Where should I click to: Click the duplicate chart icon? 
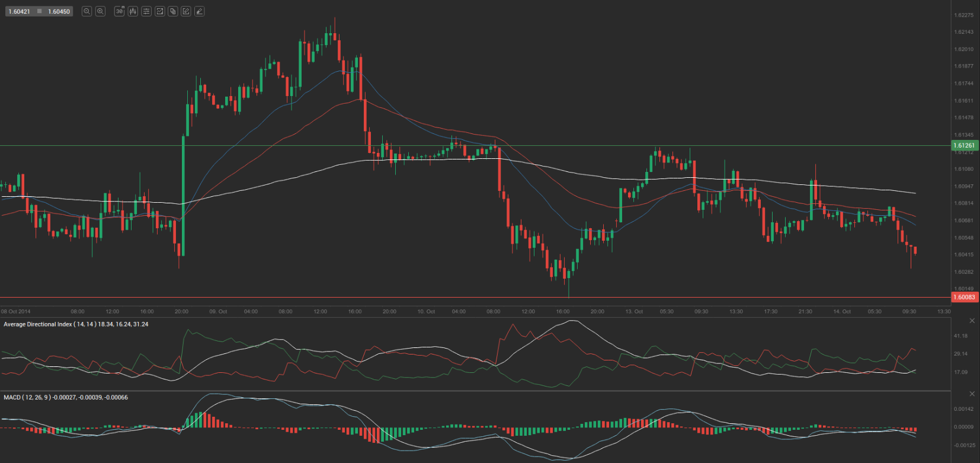tap(172, 11)
